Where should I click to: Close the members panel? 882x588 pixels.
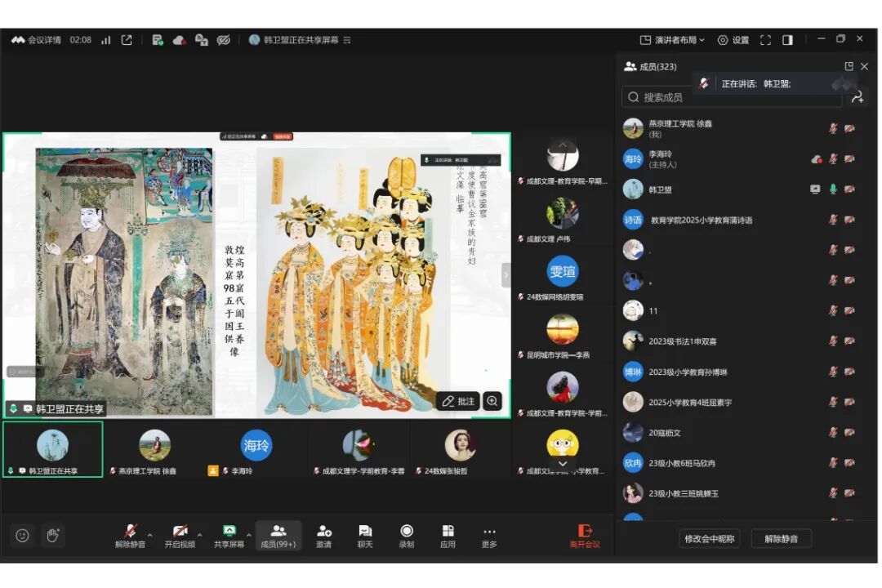(865, 66)
